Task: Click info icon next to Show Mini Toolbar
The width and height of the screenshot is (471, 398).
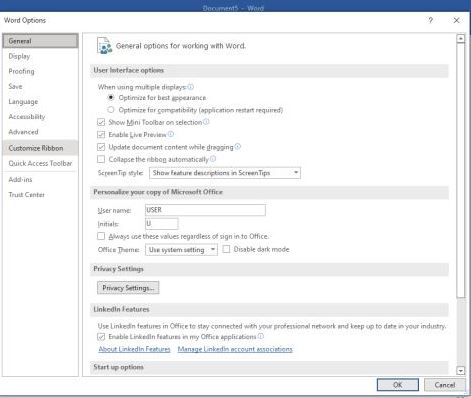Action: pos(206,122)
